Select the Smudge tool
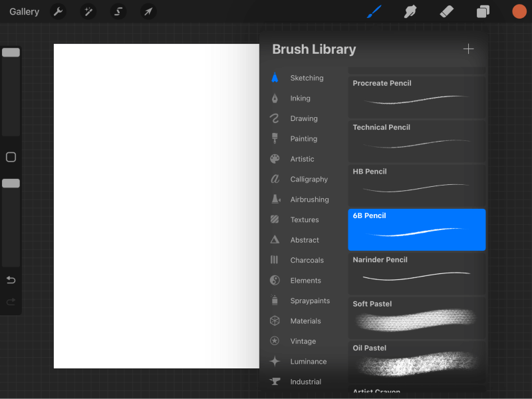The height and width of the screenshot is (399, 532). (x=410, y=11)
